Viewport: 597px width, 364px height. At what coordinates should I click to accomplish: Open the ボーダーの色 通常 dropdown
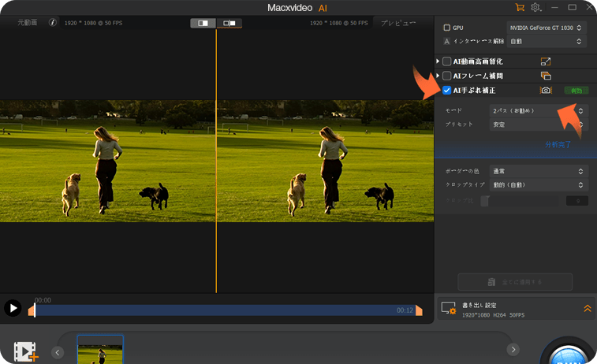(538, 171)
